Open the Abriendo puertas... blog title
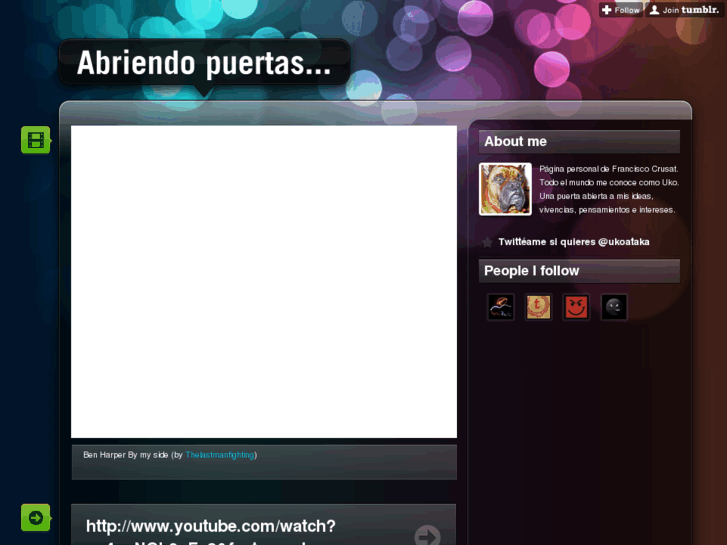 [x=204, y=63]
